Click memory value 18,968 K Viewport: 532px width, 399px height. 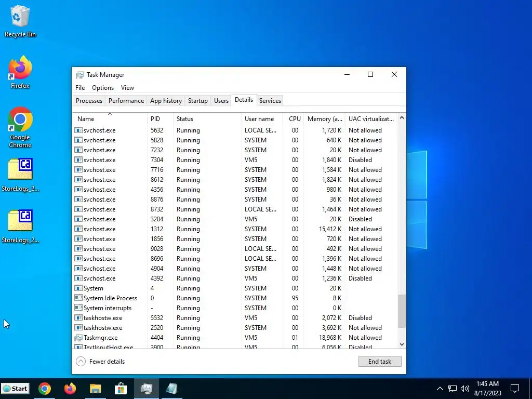(330, 338)
